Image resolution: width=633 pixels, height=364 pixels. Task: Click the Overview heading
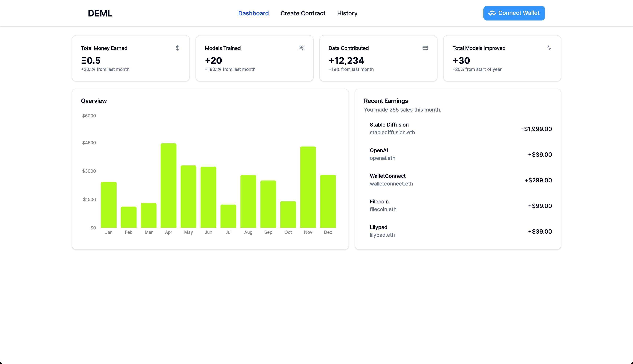(x=94, y=101)
